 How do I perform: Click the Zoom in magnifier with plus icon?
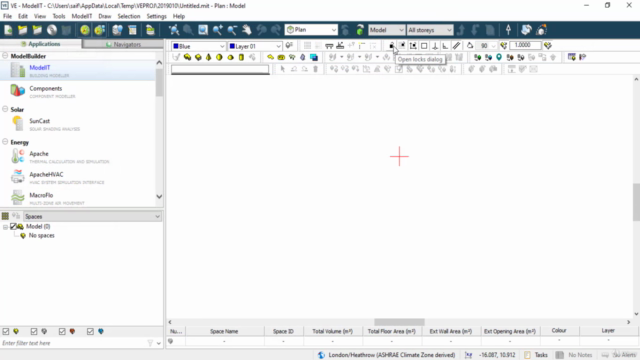218,30
